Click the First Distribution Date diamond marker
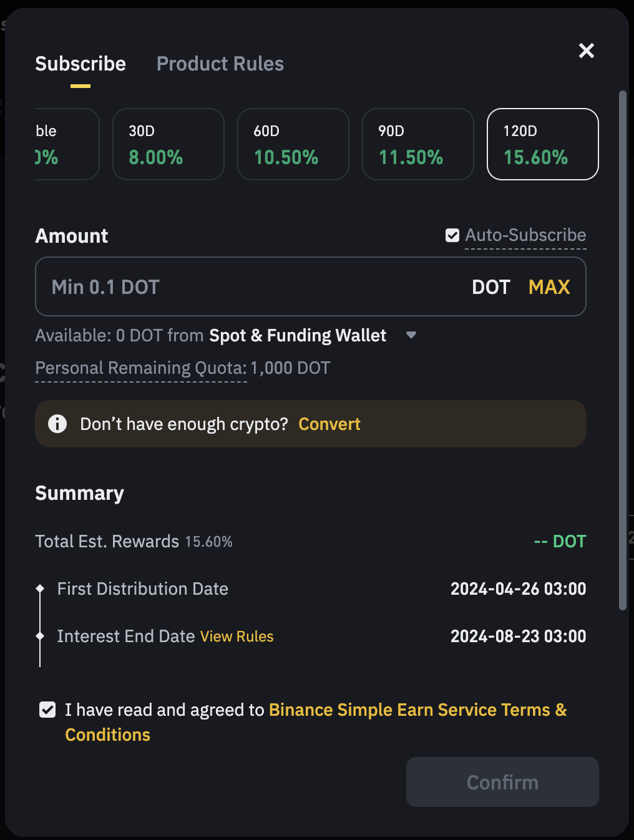 pyautogui.click(x=40, y=588)
